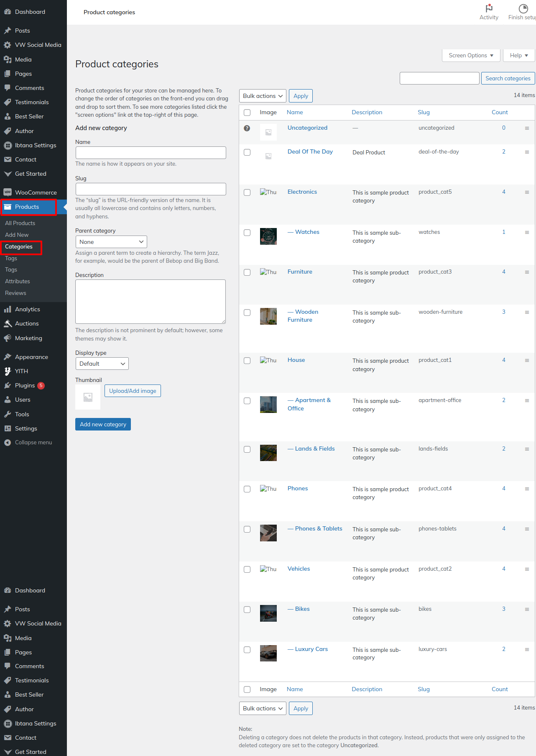
Task: Select the Watches category checkbox
Action: 247,233
